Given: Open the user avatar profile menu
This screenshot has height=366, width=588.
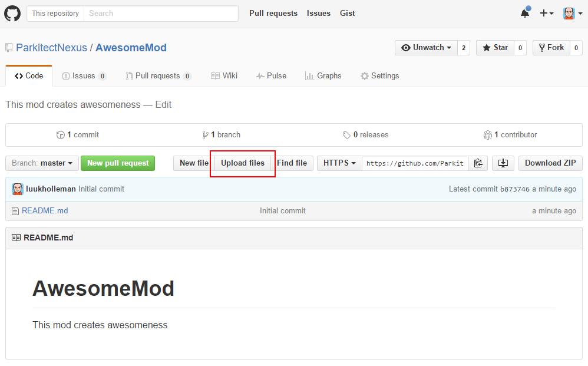Looking at the screenshot, I should pos(573,13).
